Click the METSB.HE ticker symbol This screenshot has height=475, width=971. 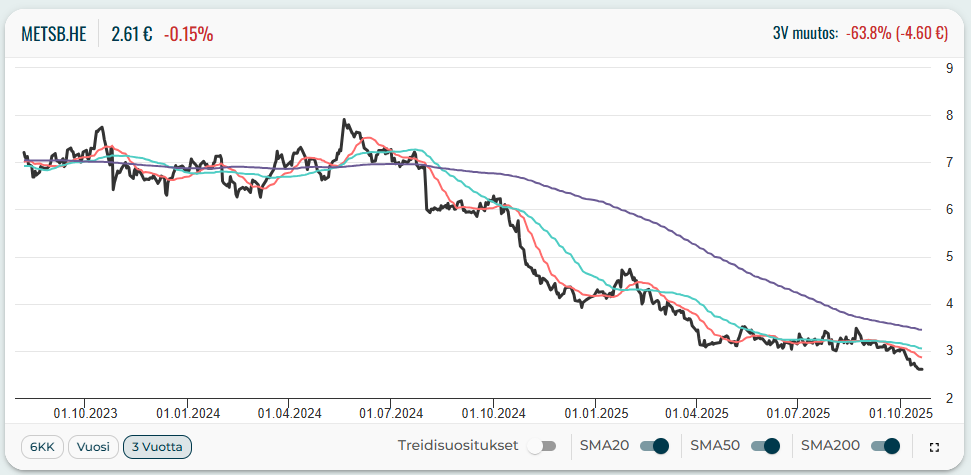[54, 33]
